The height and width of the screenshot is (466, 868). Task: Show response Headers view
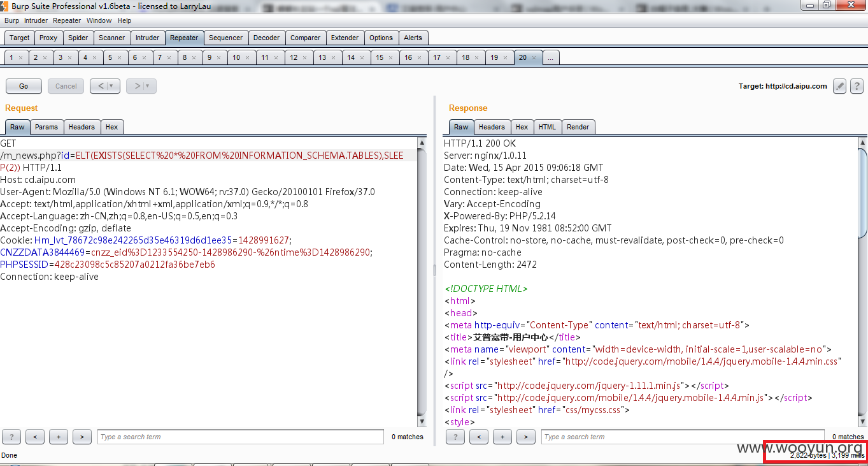pos(492,127)
